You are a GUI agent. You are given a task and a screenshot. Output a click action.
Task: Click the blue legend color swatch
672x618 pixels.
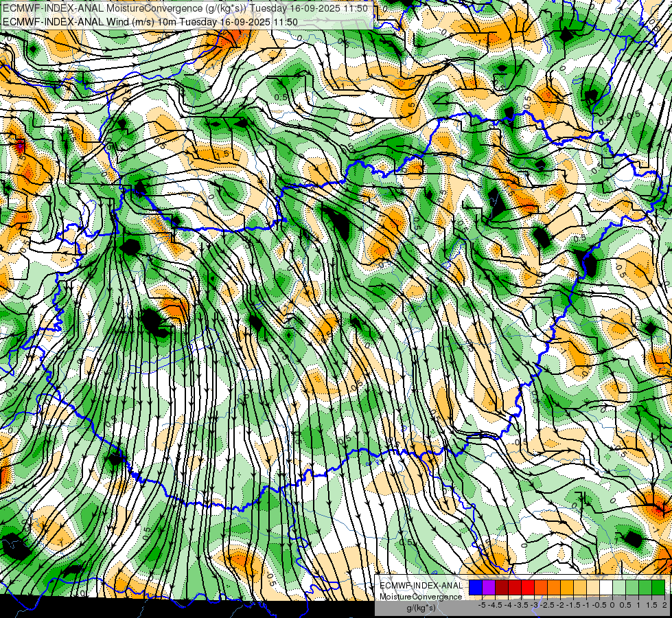coord(476,587)
